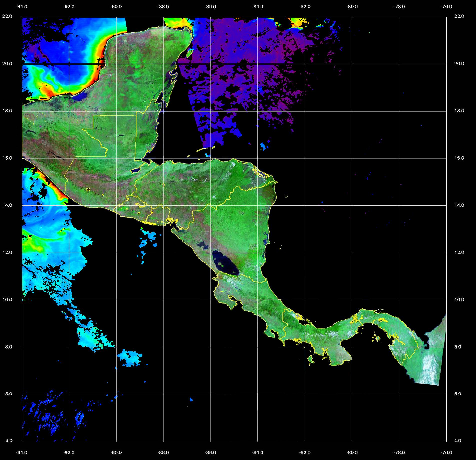Click the 16.0 latitude label on left axis
Image resolution: width=476 pixels, height=460 pixels.
[x=7, y=158]
